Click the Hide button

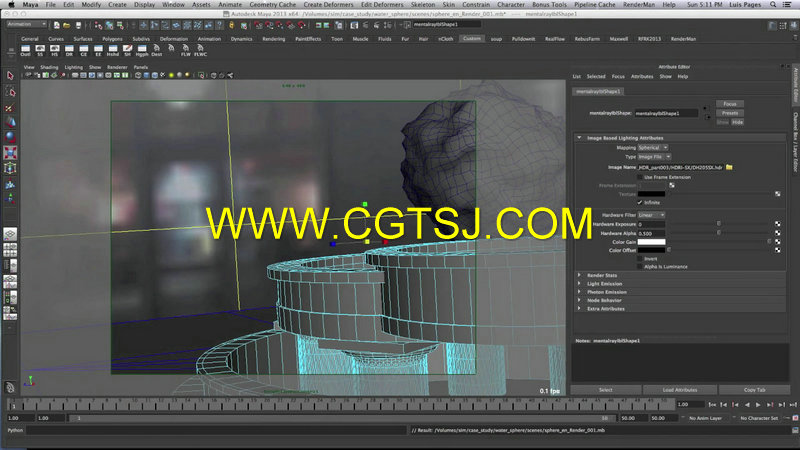tap(738, 122)
